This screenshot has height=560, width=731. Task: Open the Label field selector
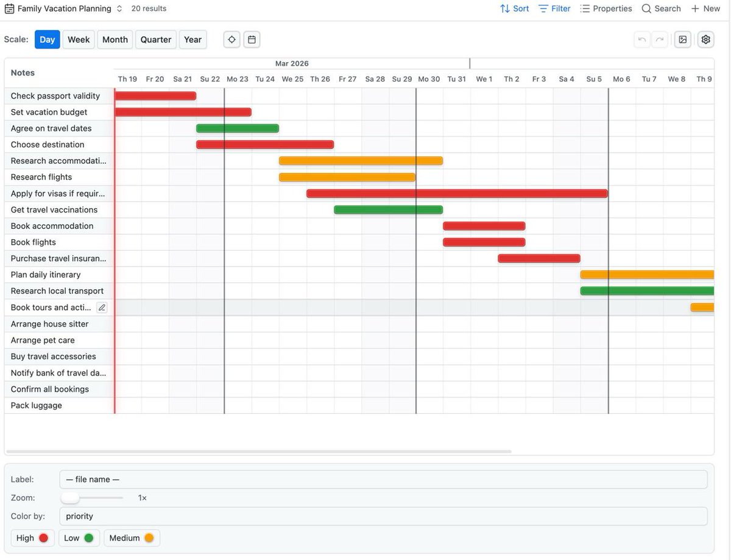(x=383, y=479)
